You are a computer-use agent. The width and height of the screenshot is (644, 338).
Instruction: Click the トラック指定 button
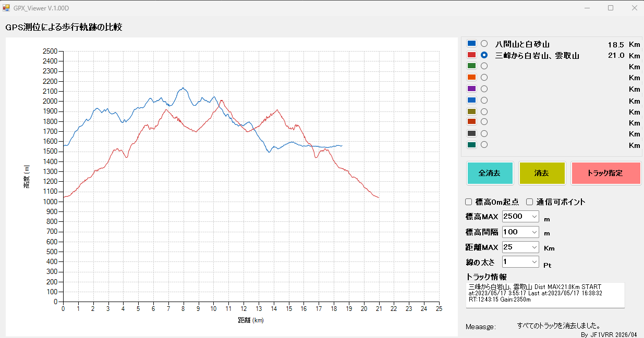coord(605,173)
